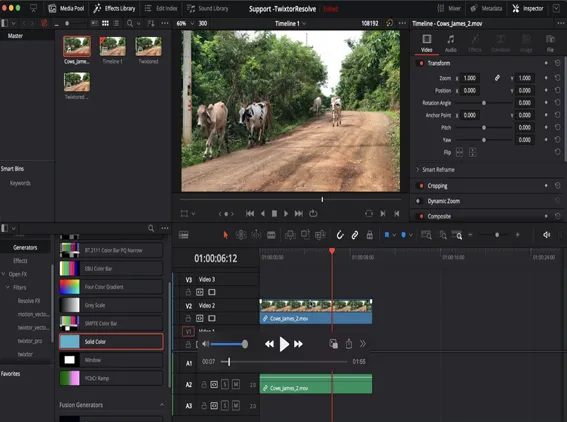This screenshot has width=567, height=422.
Task: Click the large play button overlay
Action: coord(284,344)
